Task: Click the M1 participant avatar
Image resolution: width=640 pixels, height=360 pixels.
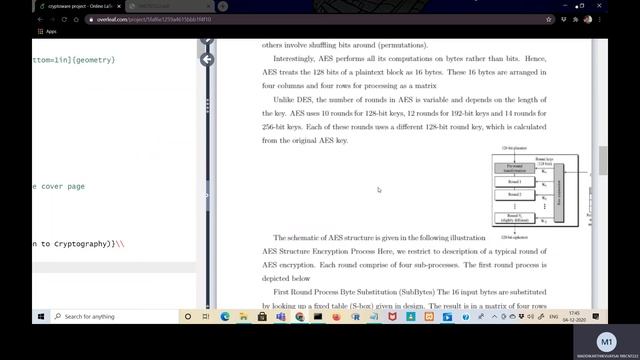Action: click(607, 342)
